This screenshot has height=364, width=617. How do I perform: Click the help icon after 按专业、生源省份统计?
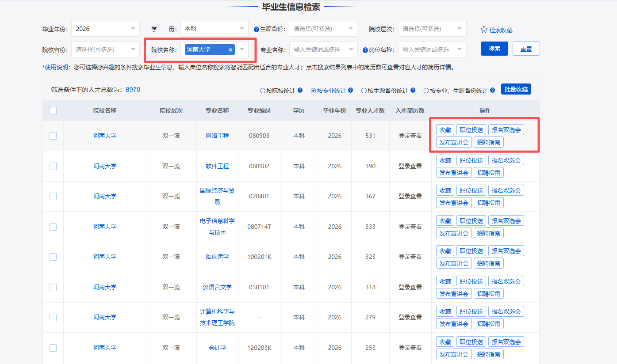(492, 90)
